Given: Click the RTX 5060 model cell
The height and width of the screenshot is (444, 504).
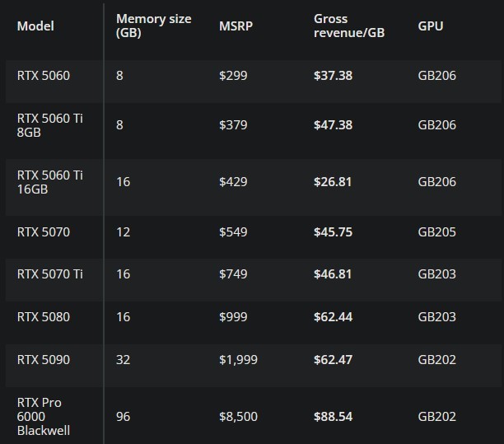Looking at the screenshot, I should click(44, 76).
